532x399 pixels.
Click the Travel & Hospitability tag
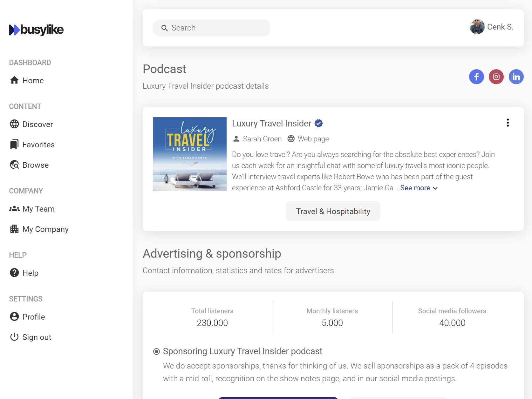333,211
